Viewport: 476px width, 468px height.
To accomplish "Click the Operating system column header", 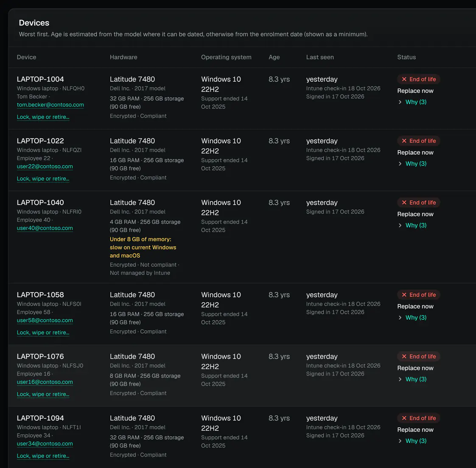I will point(226,57).
